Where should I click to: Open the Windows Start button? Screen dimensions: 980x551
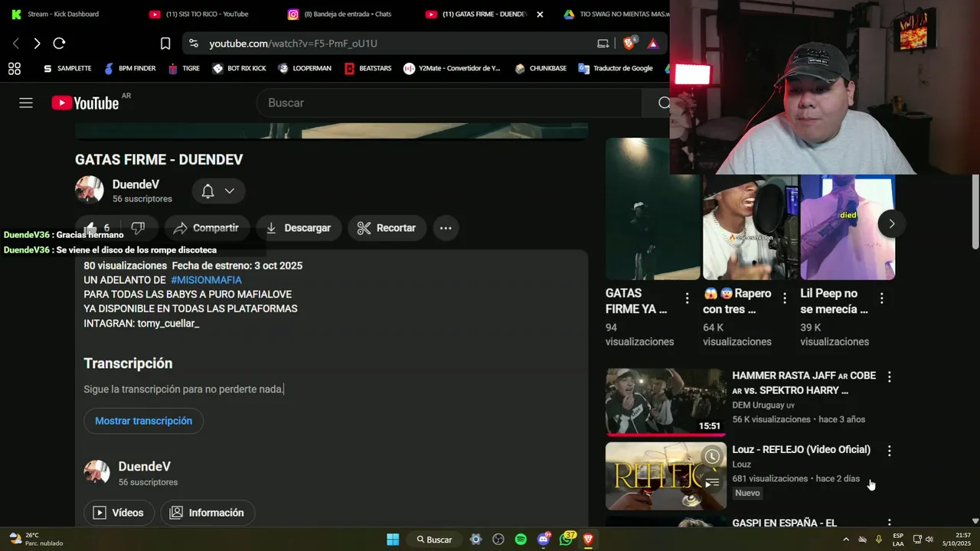tap(393, 540)
